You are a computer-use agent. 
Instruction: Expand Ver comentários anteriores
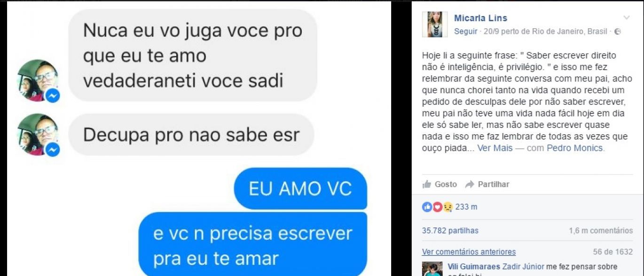point(469,252)
